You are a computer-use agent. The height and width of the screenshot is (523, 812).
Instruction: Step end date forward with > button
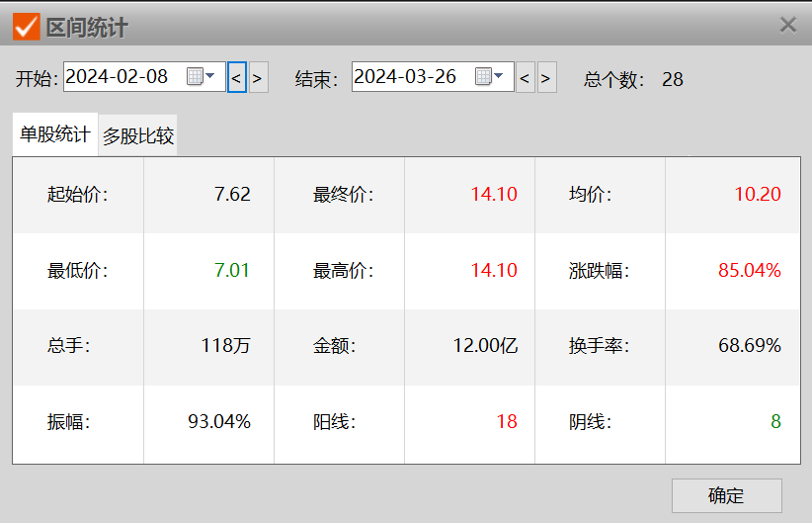547,77
